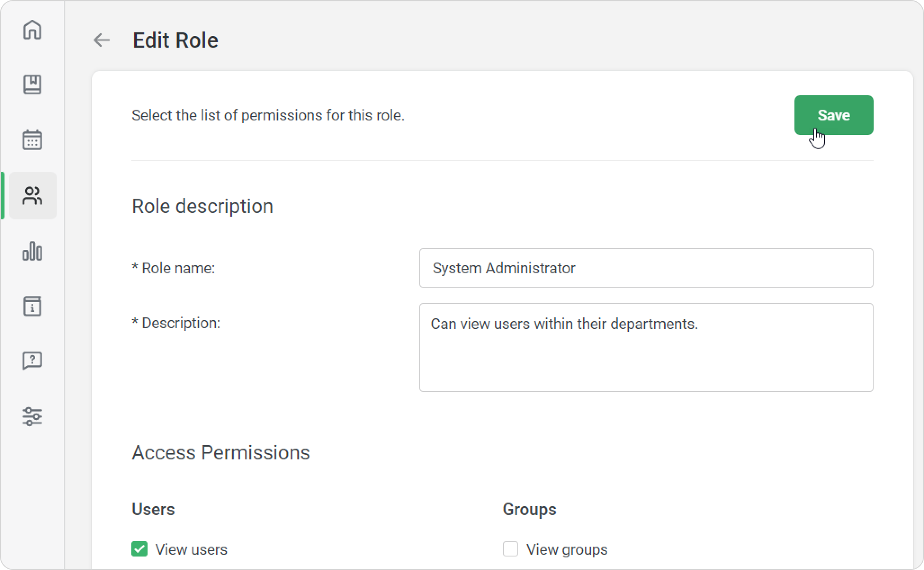Open the Calendar section in sidebar
Screen dimensions: 924x570
[32, 140]
